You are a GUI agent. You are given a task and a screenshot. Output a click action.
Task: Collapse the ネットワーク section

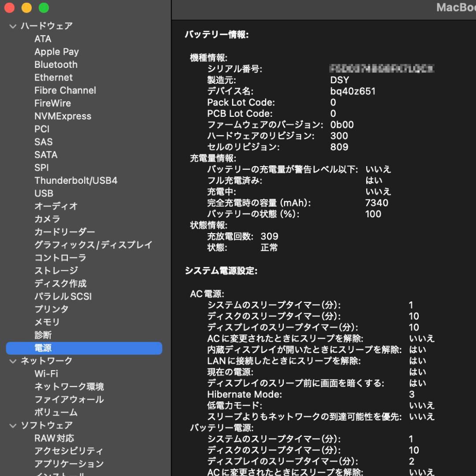(12, 361)
